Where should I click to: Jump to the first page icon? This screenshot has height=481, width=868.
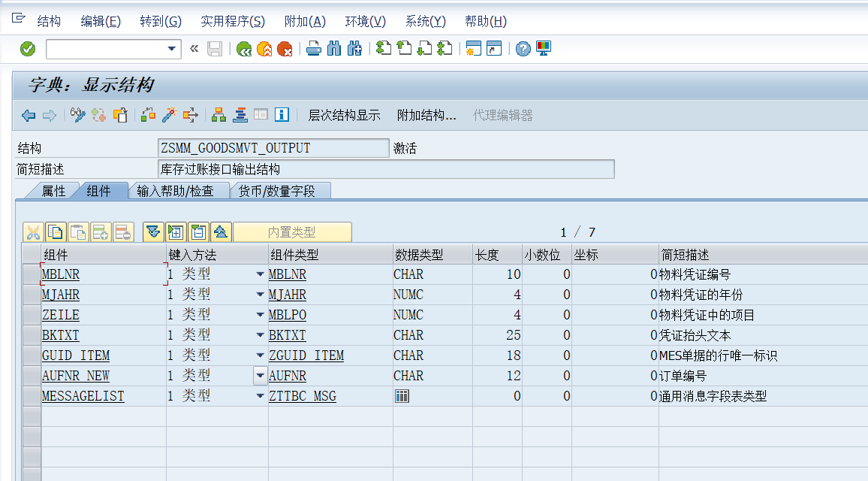point(383,49)
